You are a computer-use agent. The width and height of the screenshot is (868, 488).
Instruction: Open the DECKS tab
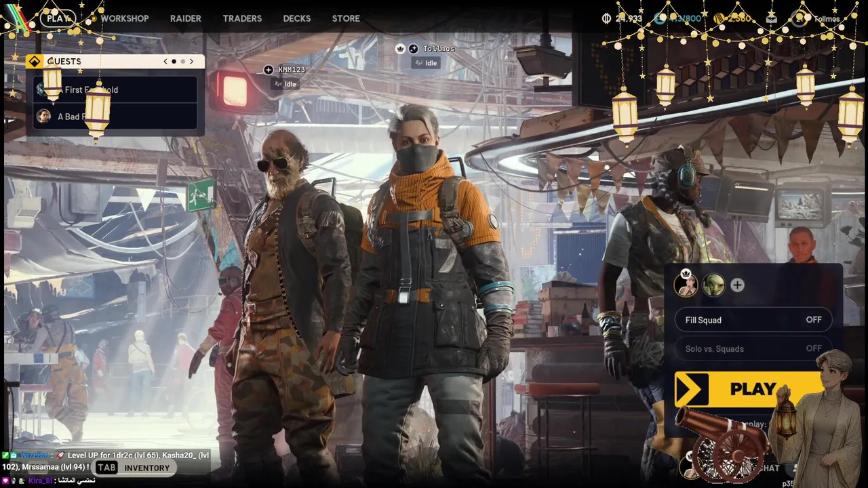tap(297, 18)
